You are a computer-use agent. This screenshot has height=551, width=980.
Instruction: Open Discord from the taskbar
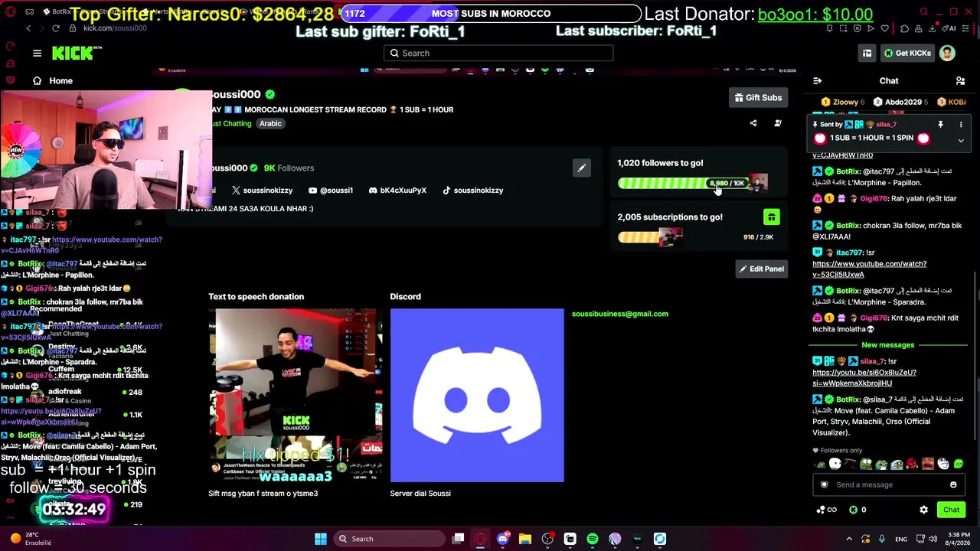tap(502, 539)
